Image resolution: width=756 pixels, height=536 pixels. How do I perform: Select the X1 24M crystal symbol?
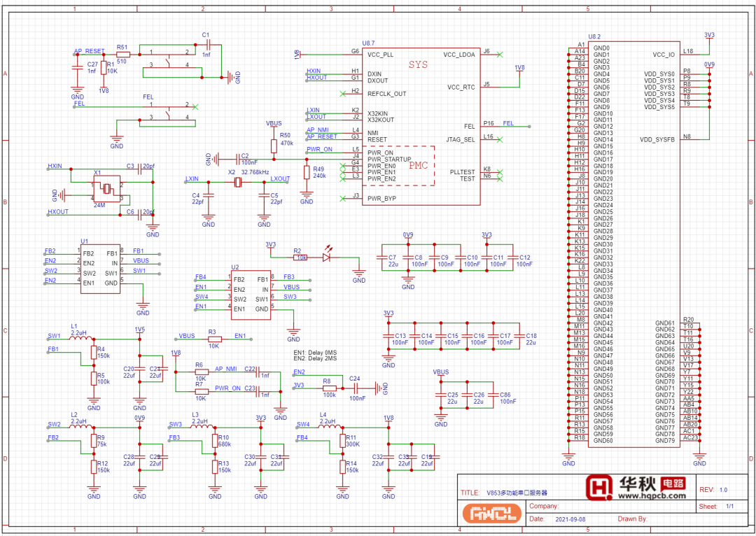pyautogui.click(x=107, y=188)
